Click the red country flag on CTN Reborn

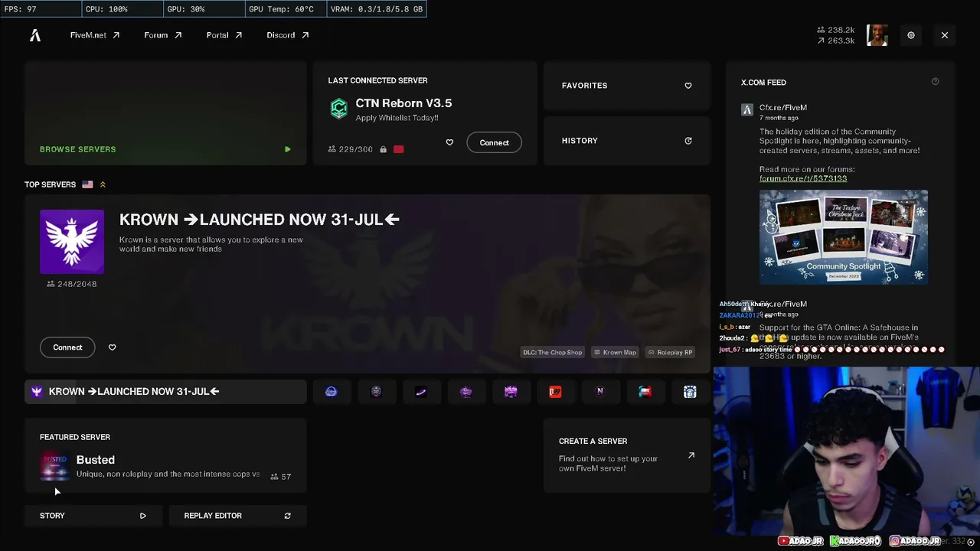398,149
